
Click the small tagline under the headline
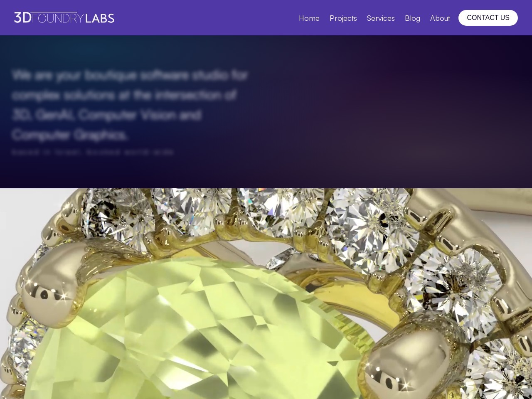coord(93,152)
